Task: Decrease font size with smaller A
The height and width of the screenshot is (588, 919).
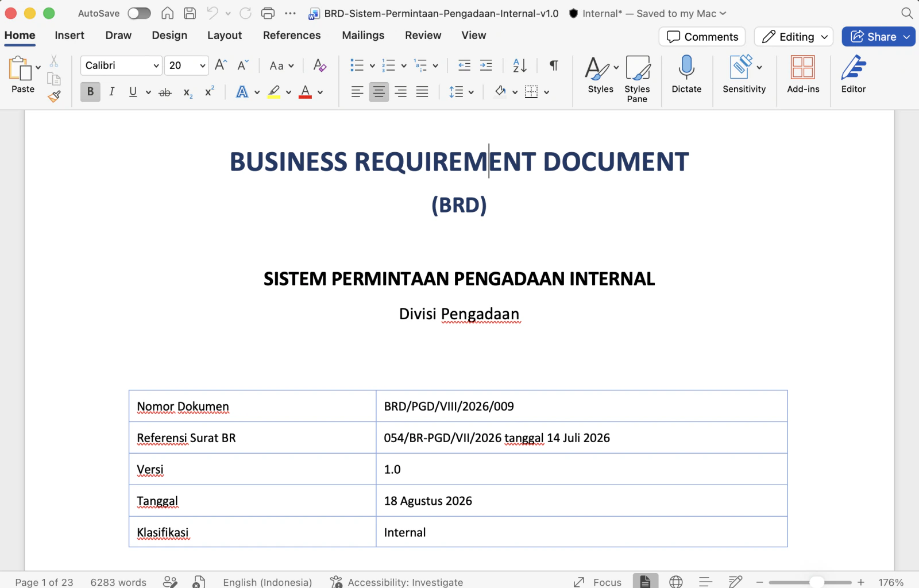Action: 243,65
